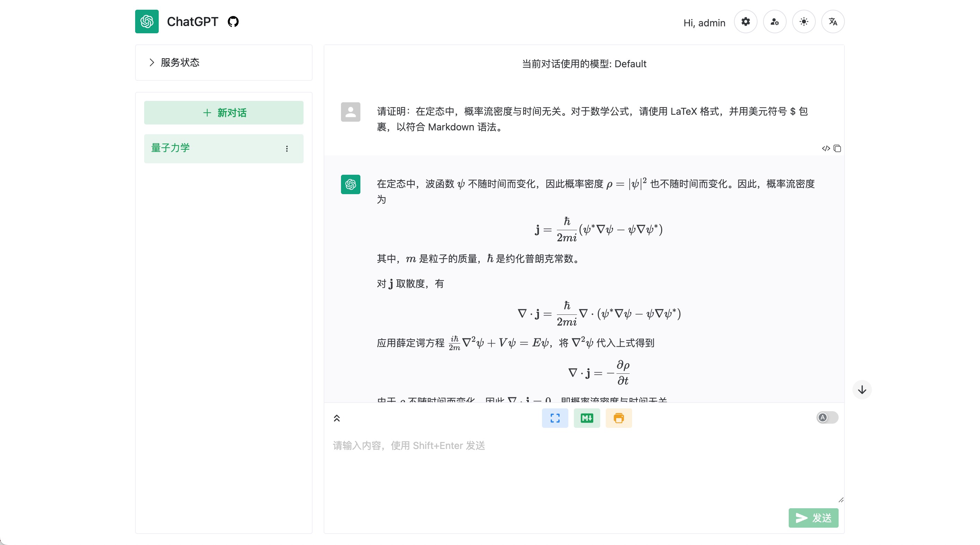
Task: Select the 量子力学 conversation
Action: [x=209, y=148]
